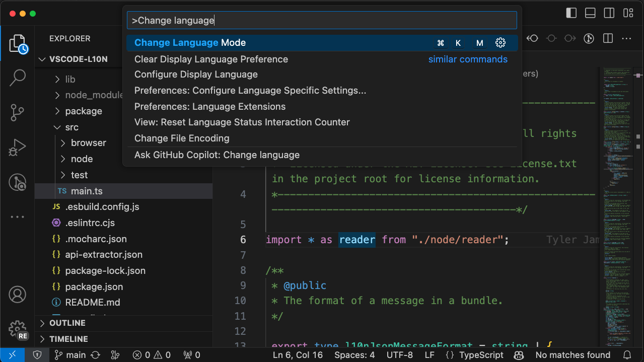Open the Copilot icon in the status bar
The image size is (644, 362).
pos(519,355)
